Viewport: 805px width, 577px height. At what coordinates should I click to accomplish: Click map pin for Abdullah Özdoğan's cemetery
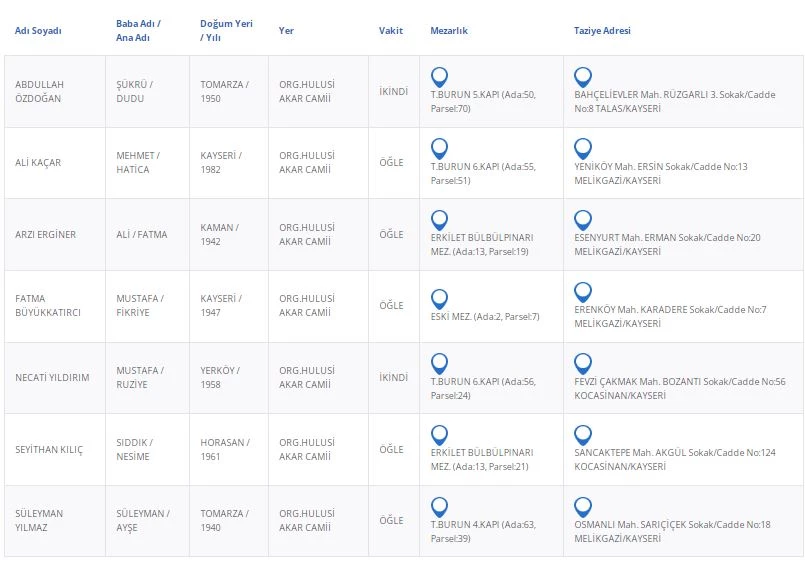439,77
